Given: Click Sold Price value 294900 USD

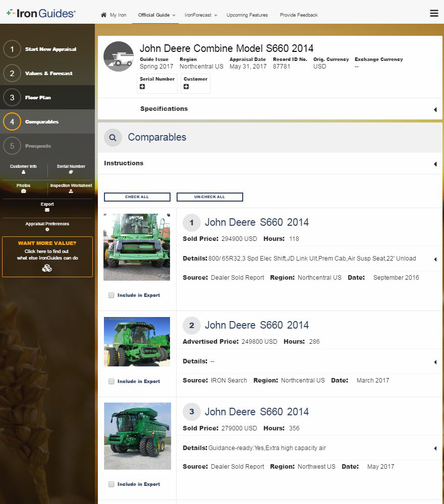Looking at the screenshot, I should pos(239,239).
